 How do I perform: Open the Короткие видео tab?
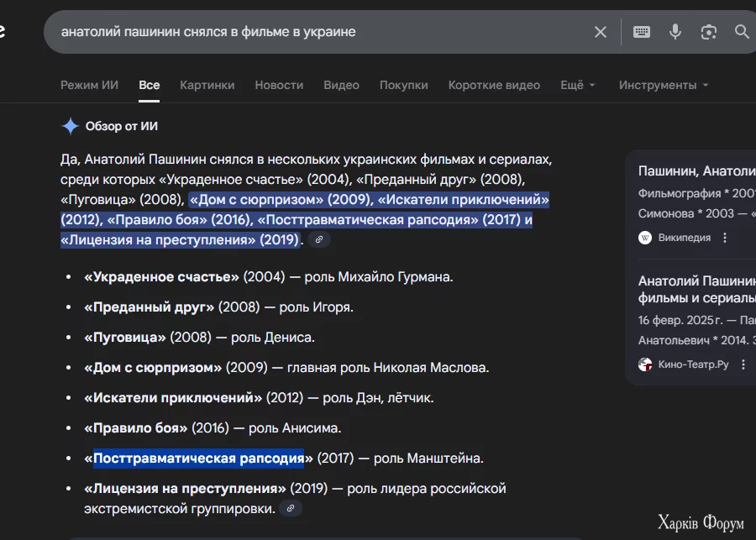[494, 85]
